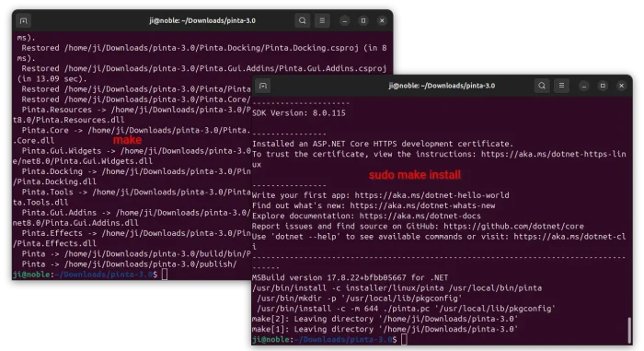Viewport: 644px width, 351px height.
Task: Open the aka.ms/dotnet-hello-world link
Action: pyautogui.click(x=431, y=195)
